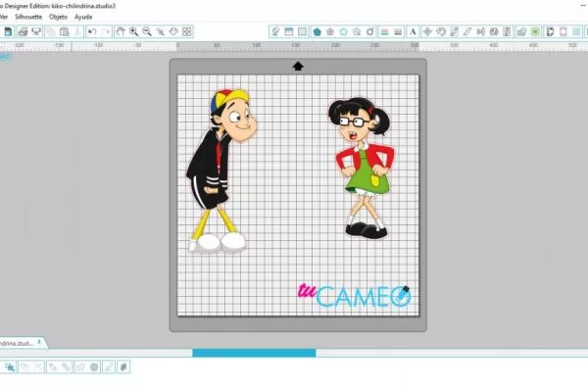Click the Save file icon

click(8, 32)
